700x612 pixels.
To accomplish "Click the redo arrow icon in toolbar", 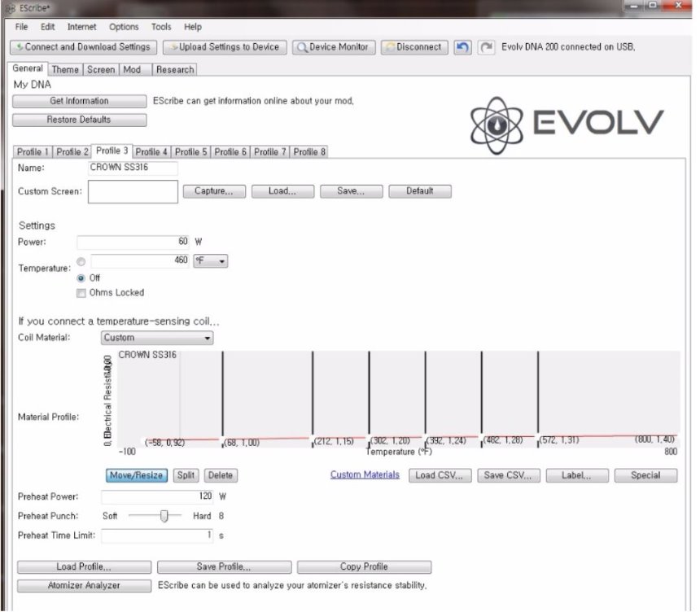I will point(486,47).
